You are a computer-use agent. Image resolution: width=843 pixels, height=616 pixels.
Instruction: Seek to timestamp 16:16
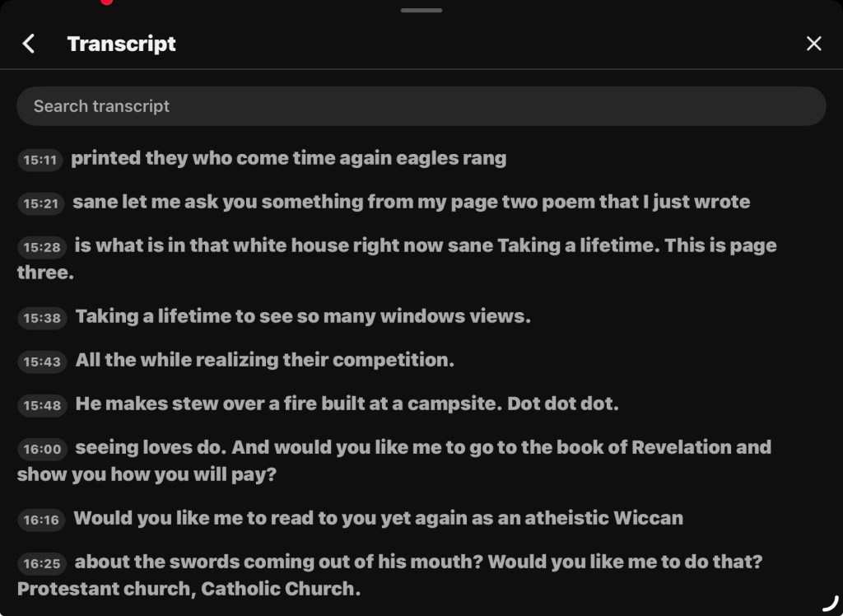pyautogui.click(x=41, y=520)
